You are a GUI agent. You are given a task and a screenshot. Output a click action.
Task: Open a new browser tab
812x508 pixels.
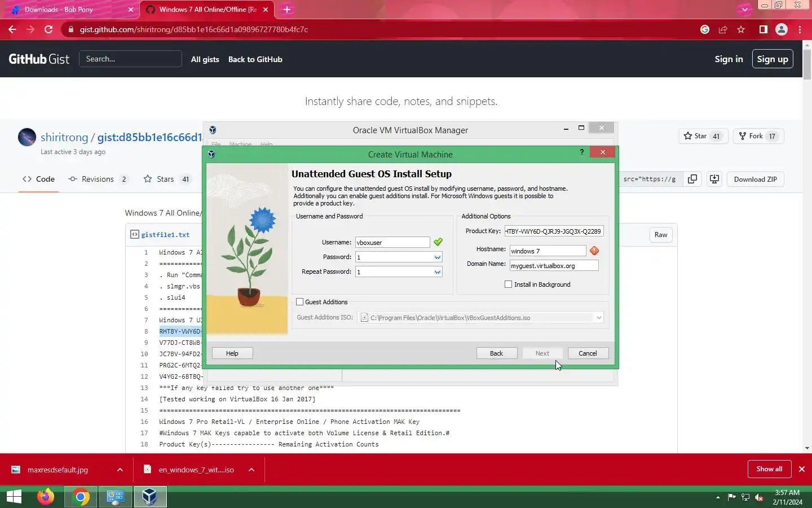[287, 10]
